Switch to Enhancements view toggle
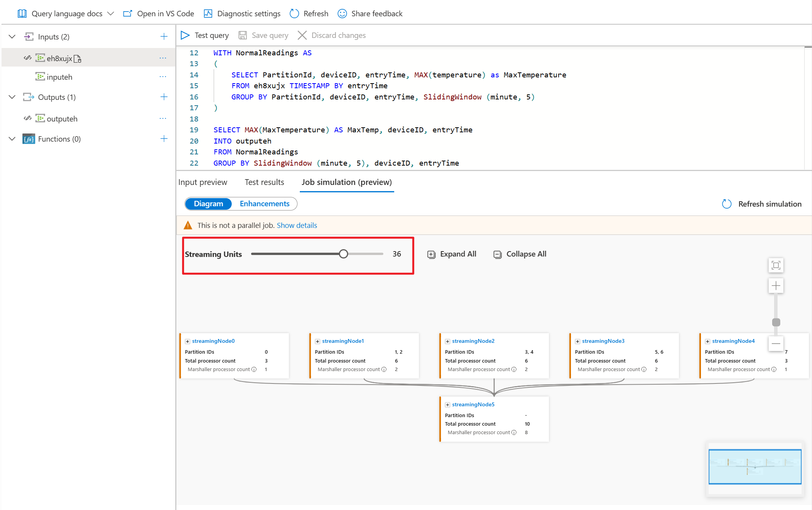The height and width of the screenshot is (510, 812). pos(264,204)
